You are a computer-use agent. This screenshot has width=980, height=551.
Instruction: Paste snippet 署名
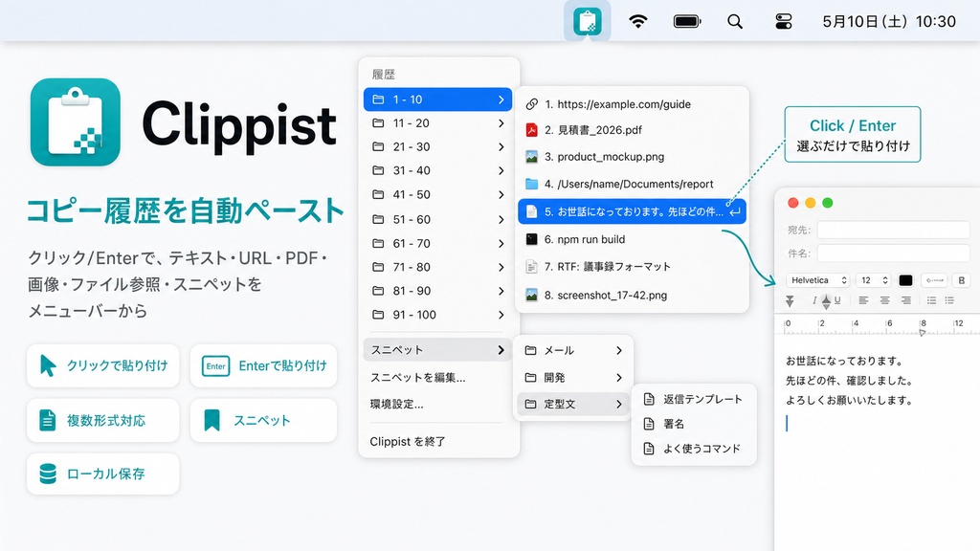pyautogui.click(x=694, y=424)
